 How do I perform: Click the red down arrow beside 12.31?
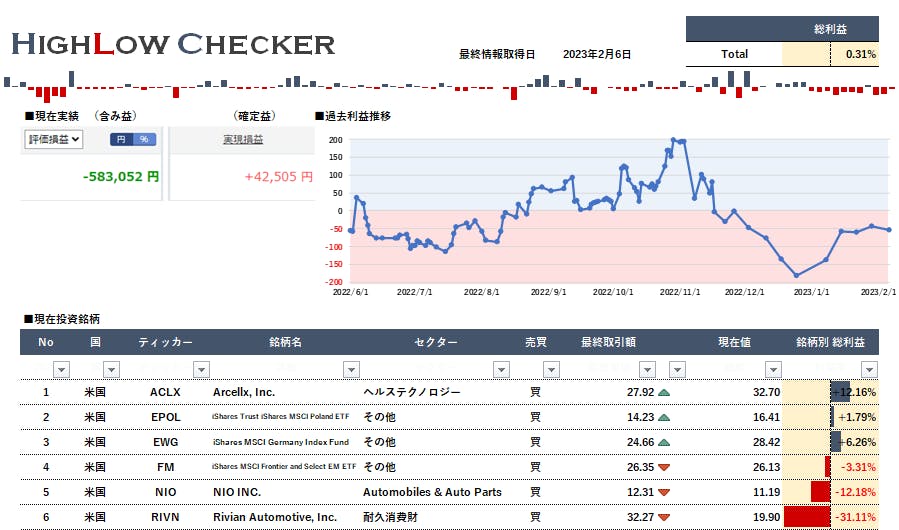(x=665, y=492)
